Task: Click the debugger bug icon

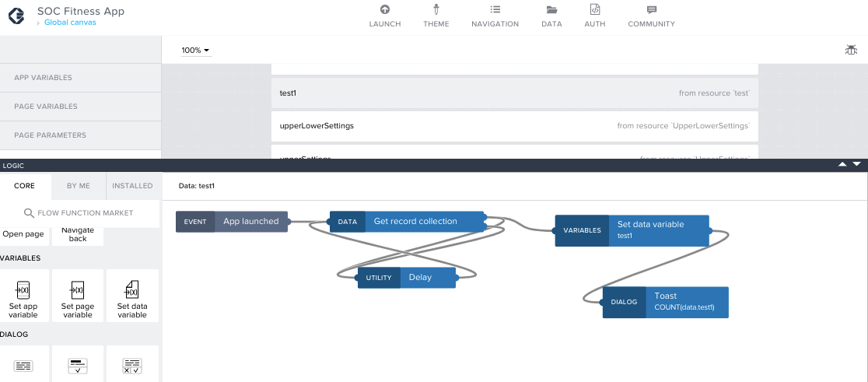Action: pos(851,50)
